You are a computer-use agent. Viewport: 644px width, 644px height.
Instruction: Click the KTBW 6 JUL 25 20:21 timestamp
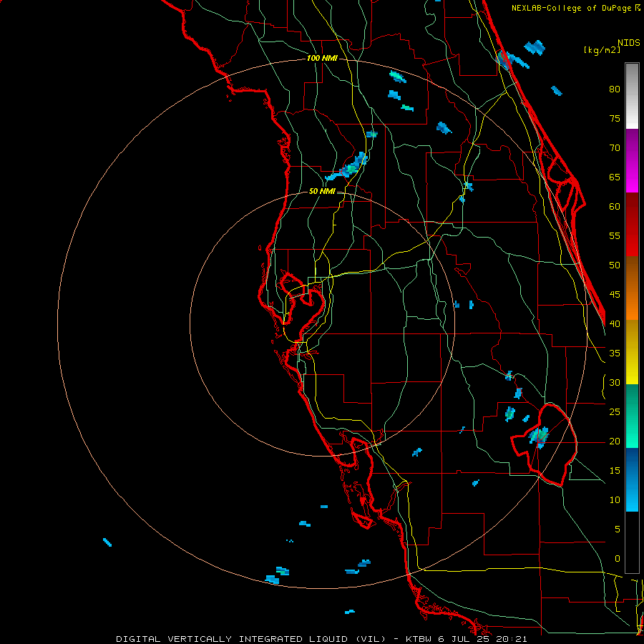point(466,639)
